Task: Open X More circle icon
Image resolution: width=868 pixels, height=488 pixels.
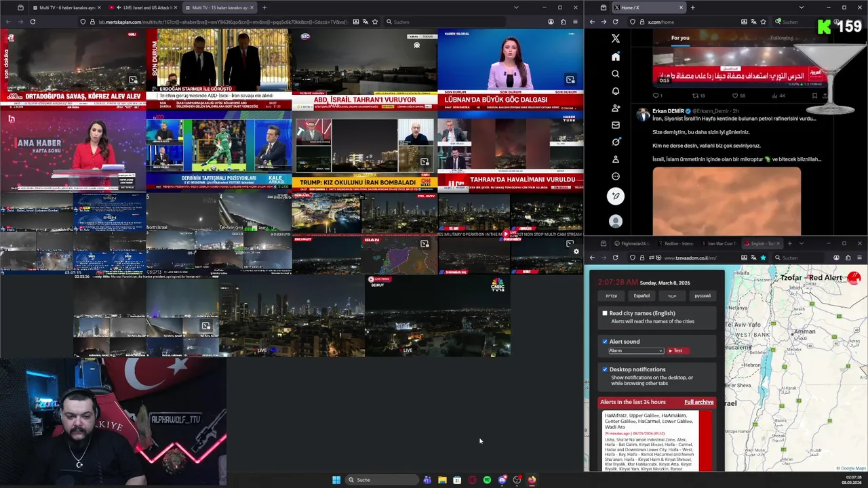Action: tap(615, 176)
